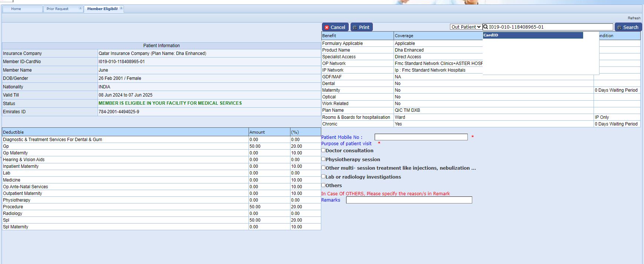Click the magnifier icon in card search box
Viewport: 644px width, 264px height.
pos(486,27)
